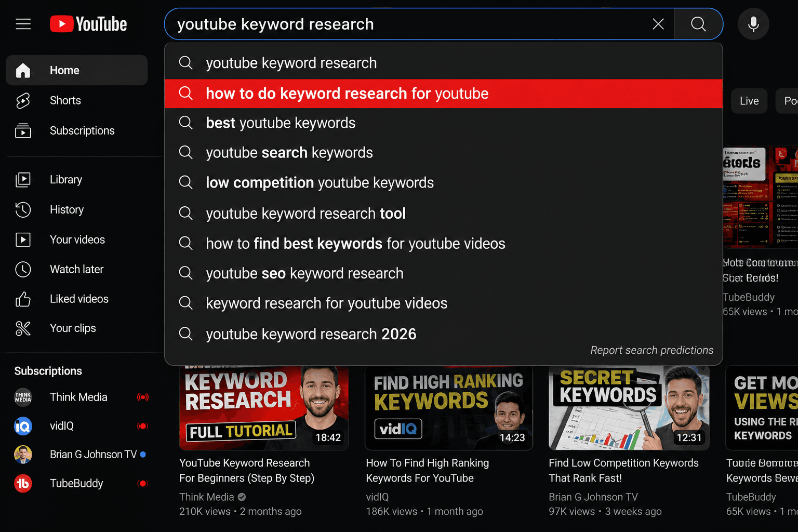Select 'youtube search keywords' suggestion
The image size is (798, 532).
pyautogui.click(x=444, y=153)
